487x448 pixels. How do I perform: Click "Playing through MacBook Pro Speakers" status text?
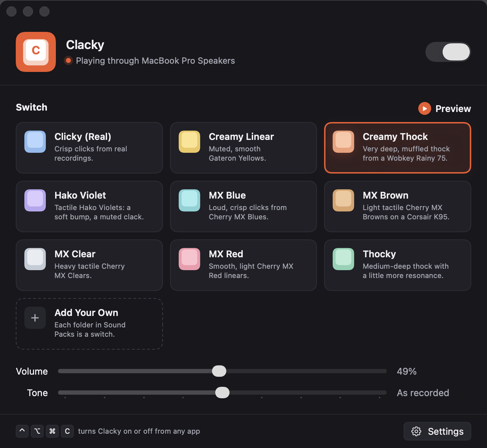[155, 61]
